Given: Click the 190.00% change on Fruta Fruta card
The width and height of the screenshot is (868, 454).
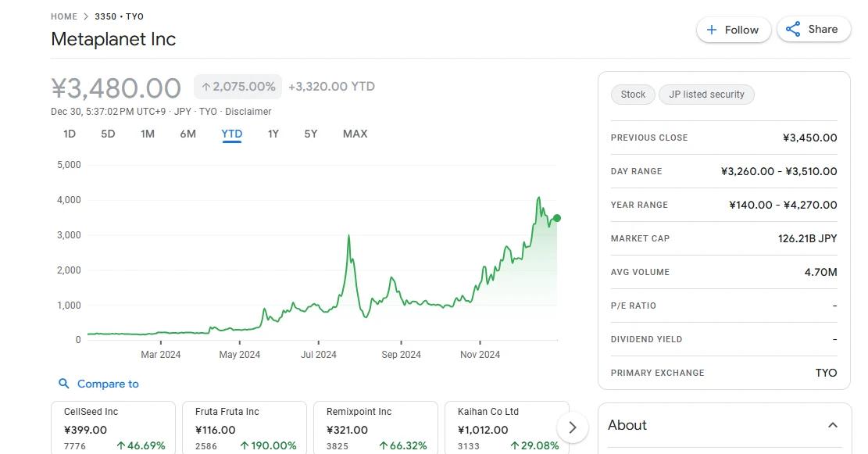Looking at the screenshot, I should pos(269,445).
